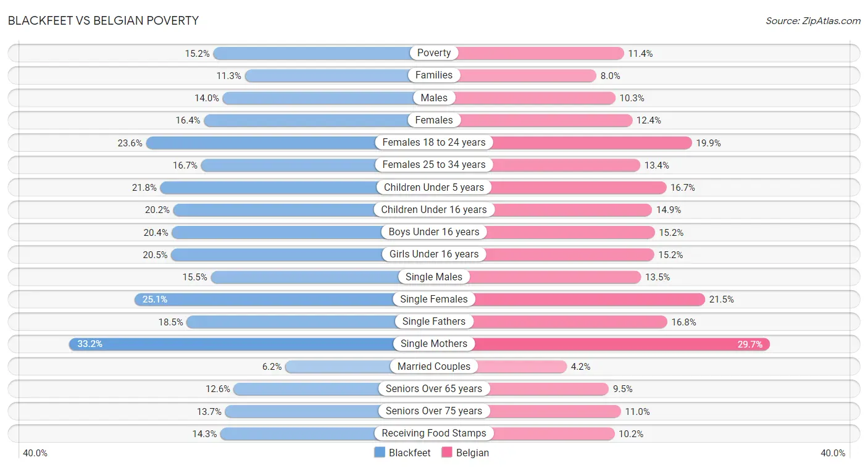Click the Blackfeet blue legend swatch
Viewport: 868px width, 468px height.
click(380, 453)
